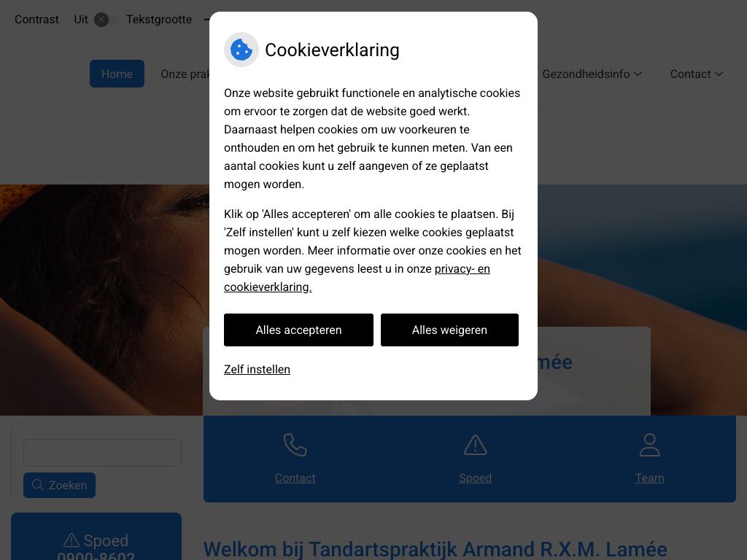The image size is (747, 560).
Task: Open Zelf instellen cookie settings
Action: pos(257,370)
